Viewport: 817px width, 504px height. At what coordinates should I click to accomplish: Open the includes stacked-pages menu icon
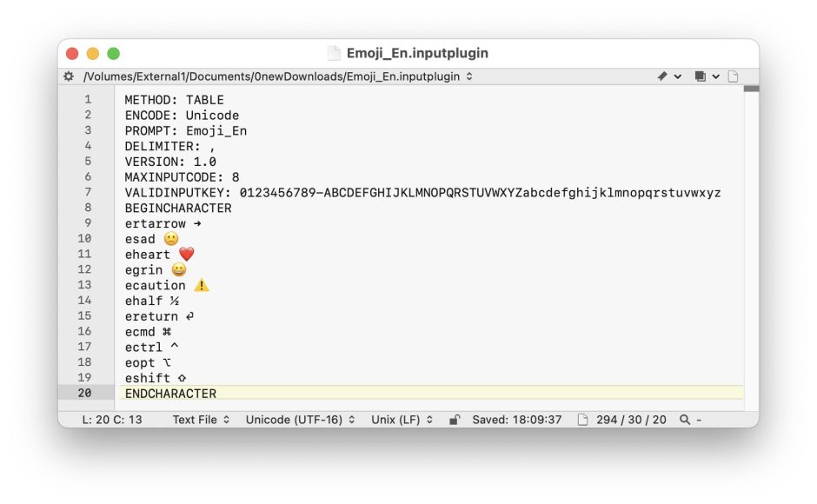coord(700,76)
